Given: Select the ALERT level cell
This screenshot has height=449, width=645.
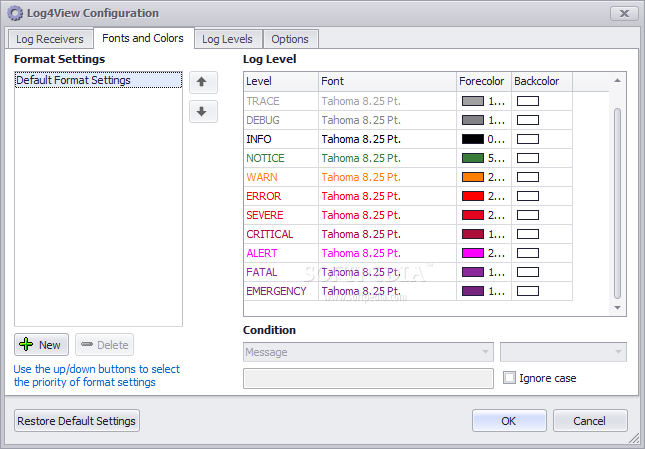Looking at the screenshot, I should point(281,253).
